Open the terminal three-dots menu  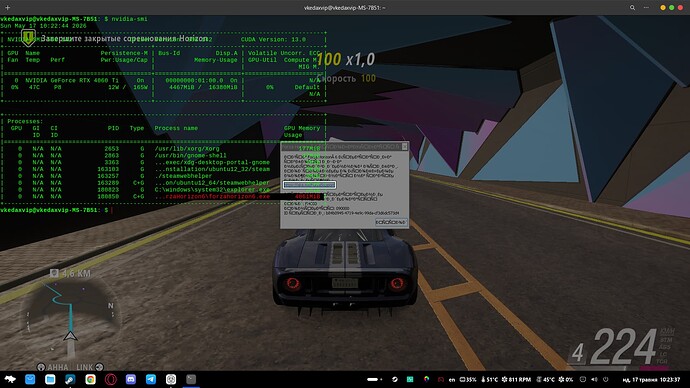point(646,7)
